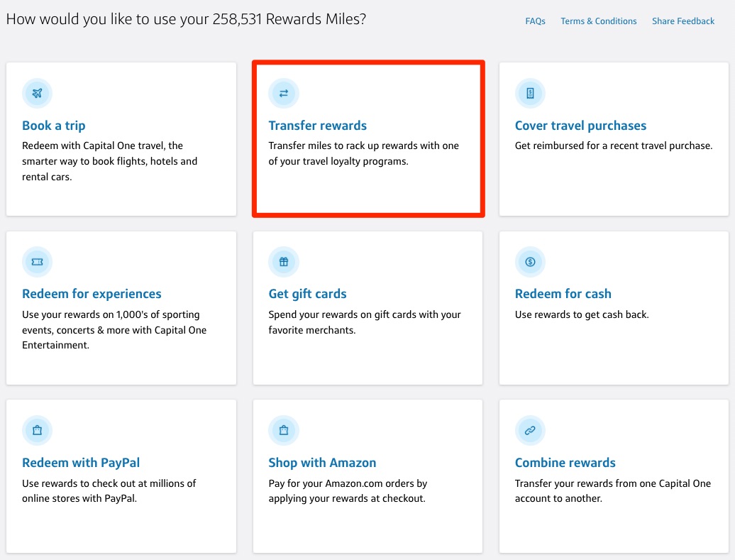Viewport: 735px width, 560px height.
Task: Open the FAQs link
Action: (535, 21)
